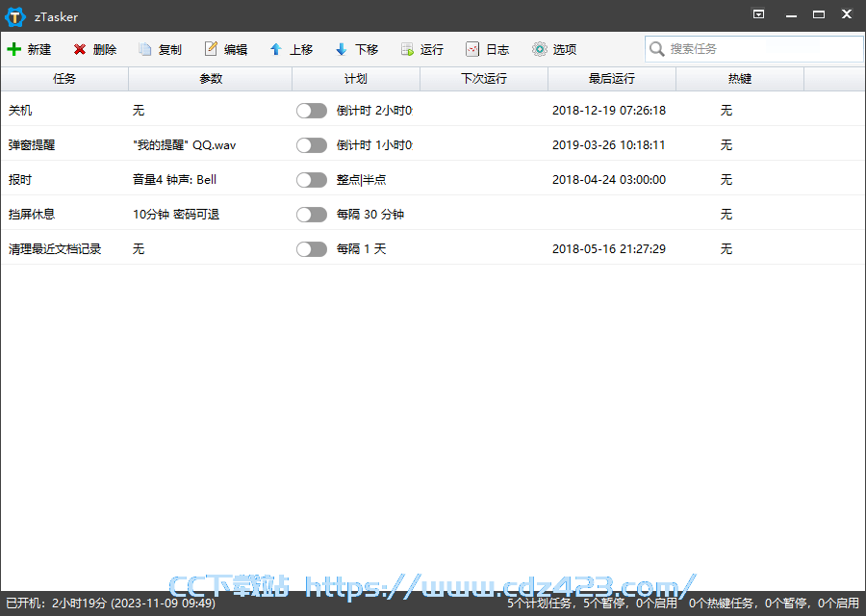Viewport: 866px width, 616px height.
Task: Toggle the 清理最近文档记录 task switch
Action: (x=312, y=249)
